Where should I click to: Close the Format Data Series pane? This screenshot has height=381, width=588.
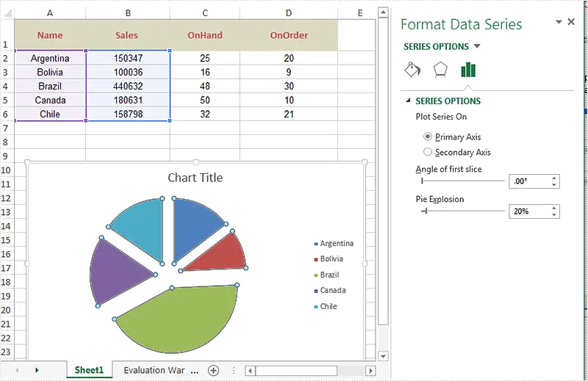[571, 22]
